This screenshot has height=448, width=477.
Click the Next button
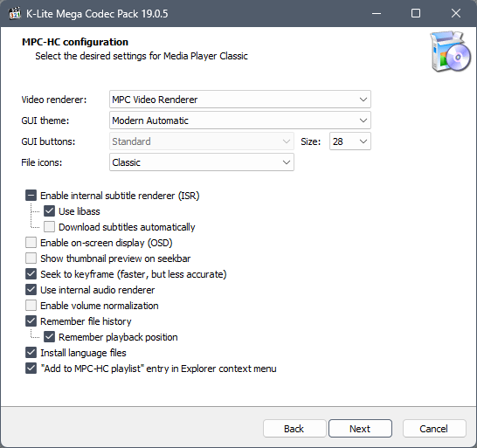pyautogui.click(x=360, y=429)
